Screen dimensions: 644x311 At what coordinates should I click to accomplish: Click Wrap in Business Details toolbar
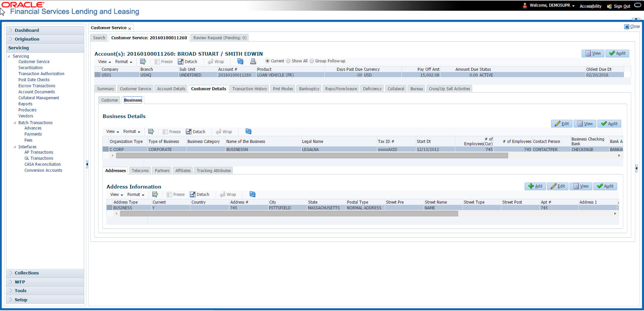tap(224, 132)
